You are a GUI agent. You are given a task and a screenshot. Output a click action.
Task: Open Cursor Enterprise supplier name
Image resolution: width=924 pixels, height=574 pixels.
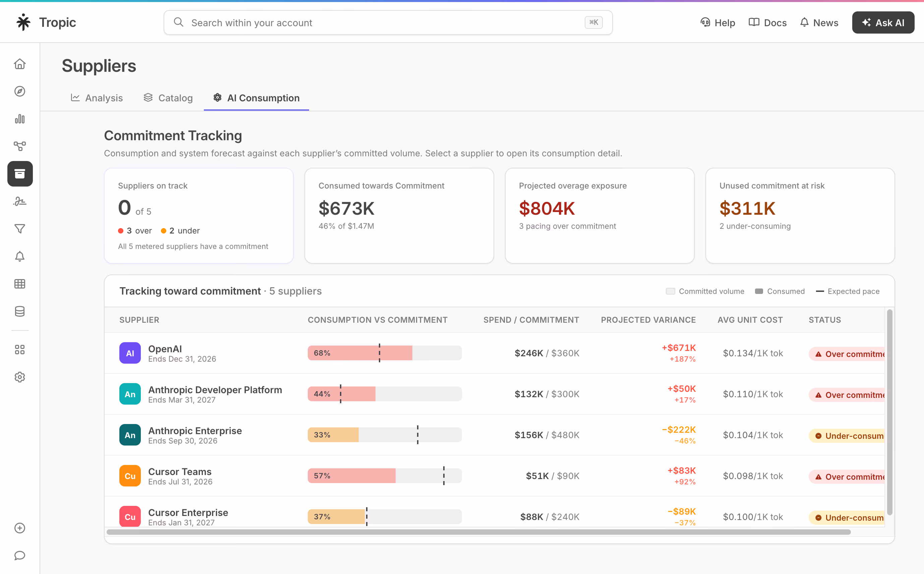(188, 513)
